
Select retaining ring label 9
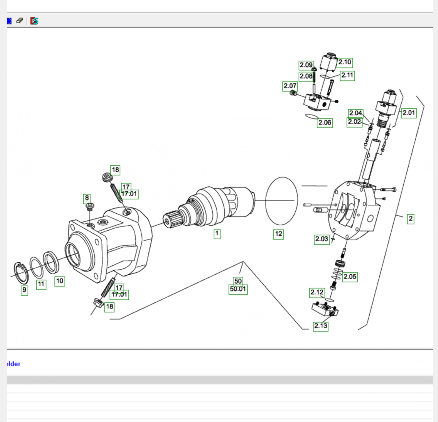[24, 290]
